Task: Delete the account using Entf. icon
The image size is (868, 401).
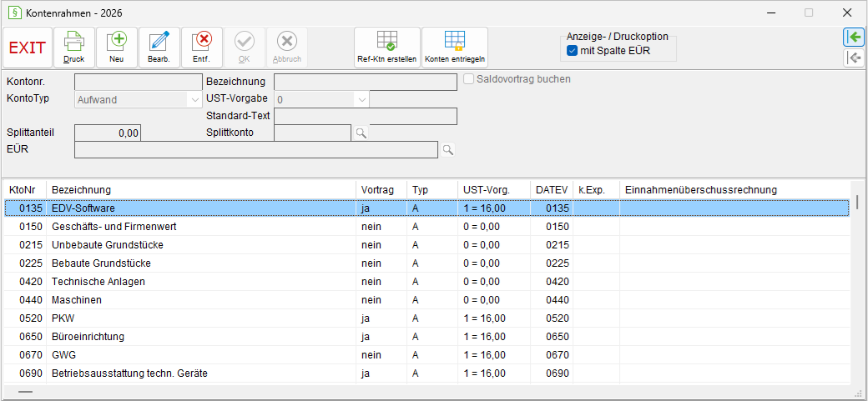Action: pos(202,48)
